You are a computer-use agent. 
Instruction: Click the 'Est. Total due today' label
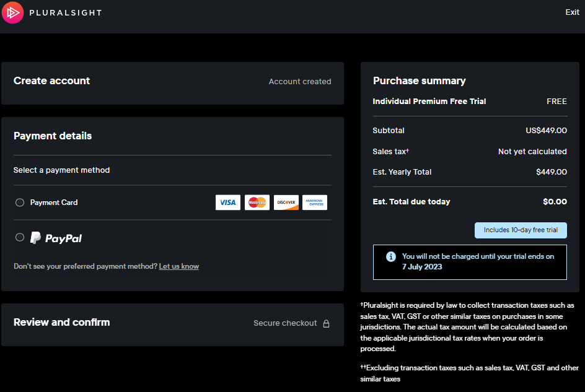coord(411,202)
